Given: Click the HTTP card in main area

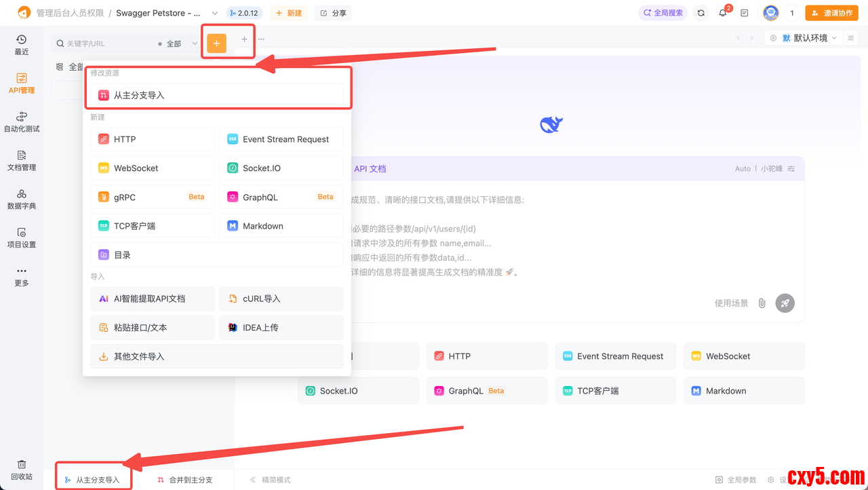Looking at the screenshot, I should point(487,356).
